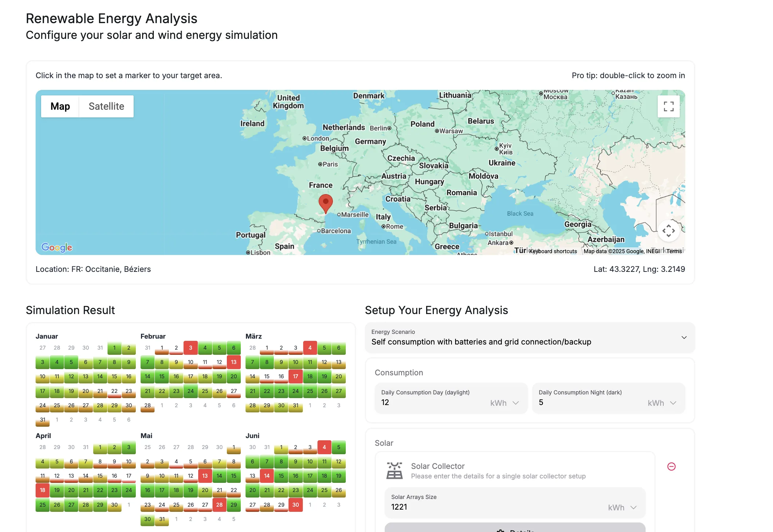Screen dimensions: 773x532
Task: Click the Istanbul label on the map
Action: 501,234
